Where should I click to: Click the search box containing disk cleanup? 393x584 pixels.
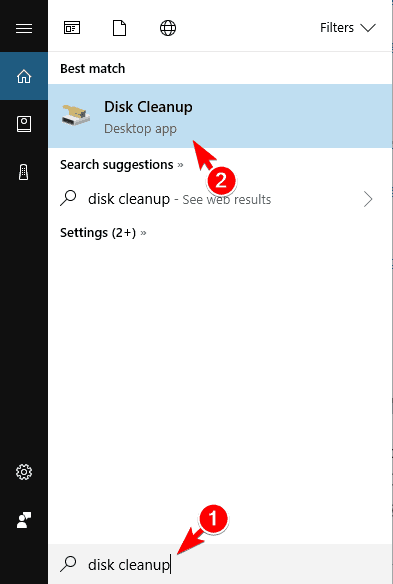click(x=220, y=564)
